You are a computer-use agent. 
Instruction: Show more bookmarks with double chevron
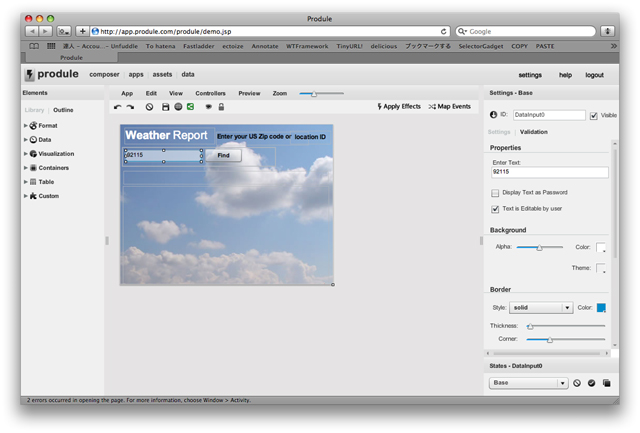click(613, 46)
